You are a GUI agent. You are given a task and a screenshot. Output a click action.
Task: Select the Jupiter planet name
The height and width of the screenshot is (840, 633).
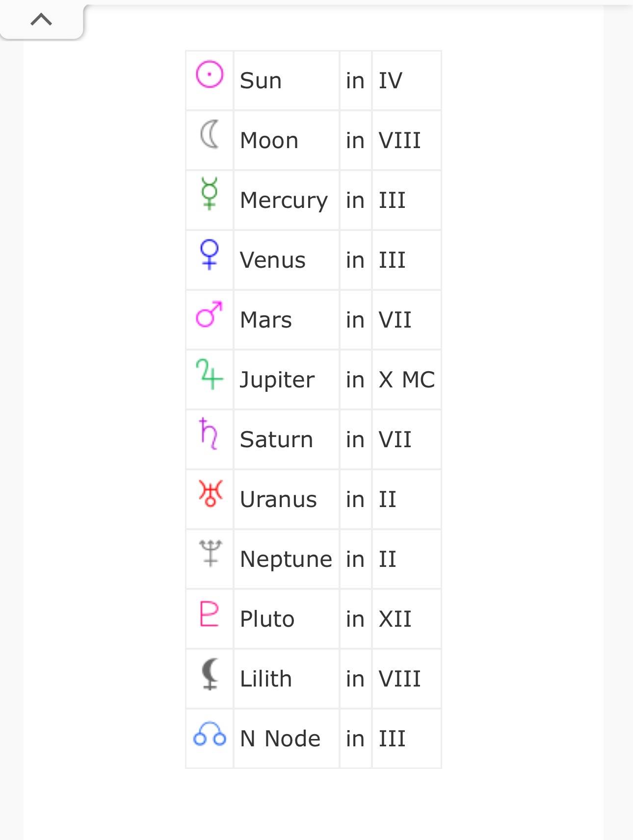pos(277,380)
